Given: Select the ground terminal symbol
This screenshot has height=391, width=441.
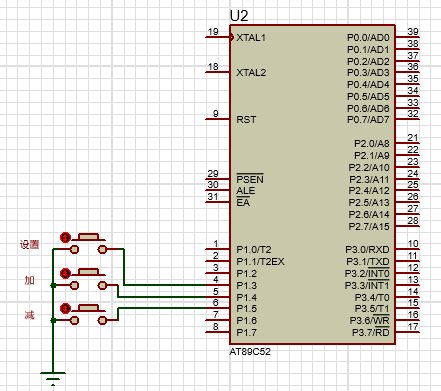Looking at the screenshot, I should (x=53, y=378).
